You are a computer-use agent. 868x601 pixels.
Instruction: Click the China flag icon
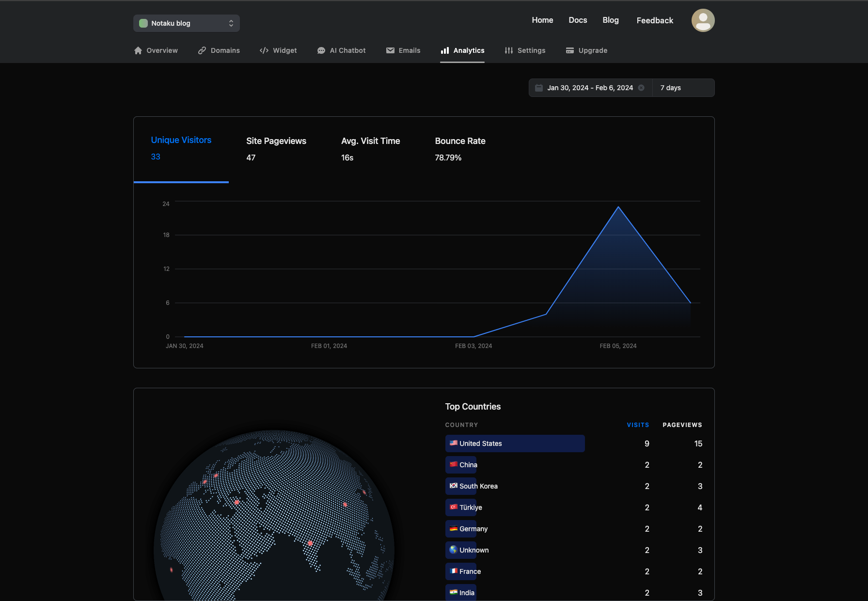click(x=454, y=464)
